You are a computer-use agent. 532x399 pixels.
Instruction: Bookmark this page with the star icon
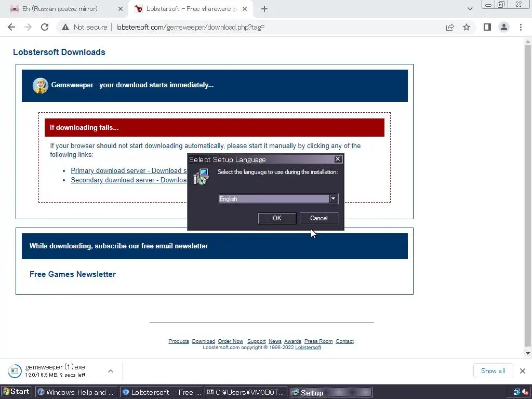(x=467, y=27)
